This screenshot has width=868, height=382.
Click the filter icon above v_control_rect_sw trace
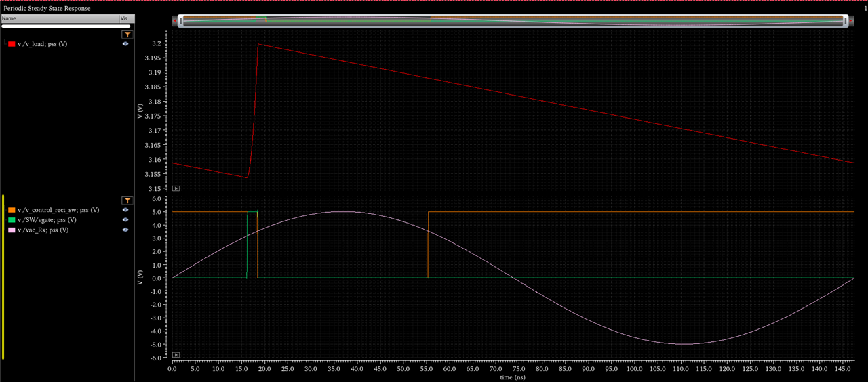pyautogui.click(x=127, y=200)
